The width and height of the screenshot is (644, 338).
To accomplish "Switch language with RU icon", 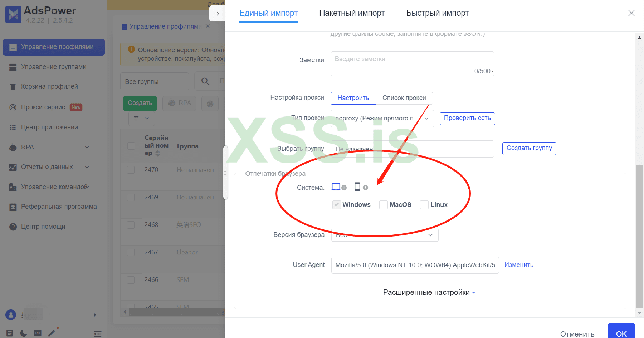I will tap(38, 333).
